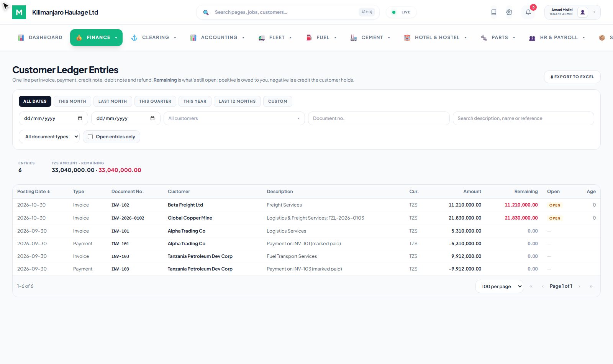Image resolution: width=613 pixels, height=364 pixels.
Task: Click the Hotel & Hostel building icon
Action: [x=407, y=38]
